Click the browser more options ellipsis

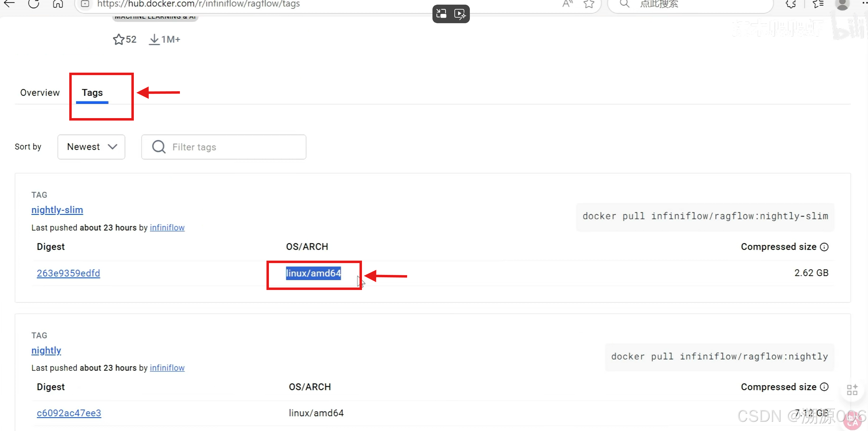[864, 3]
